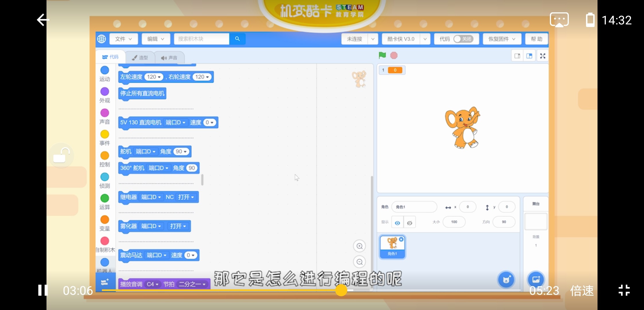Open the 雾化器 打开 dropdown
The height and width of the screenshot is (310, 644).
tap(178, 226)
